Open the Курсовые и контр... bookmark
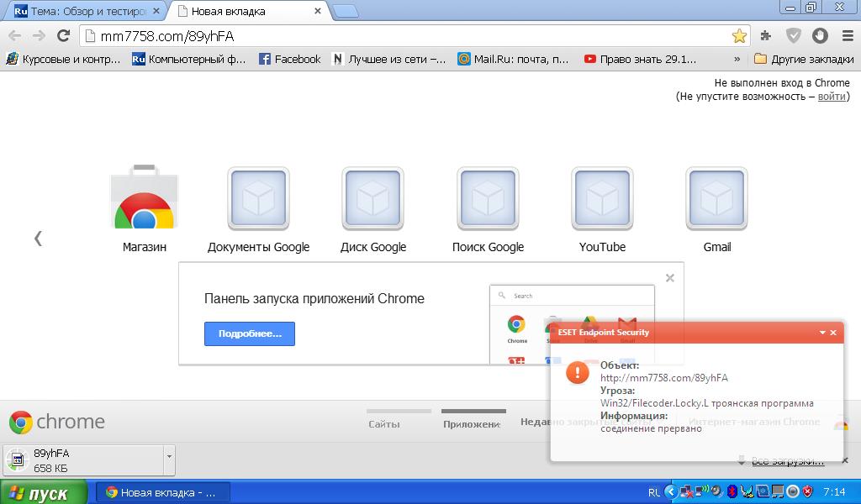The height and width of the screenshot is (504, 861). tap(63, 60)
